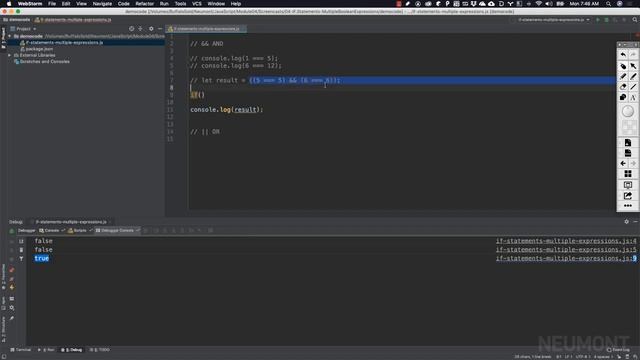The width and height of the screenshot is (640, 360).
Task: Select the eraser tool in drawing palette
Action: click(623, 87)
